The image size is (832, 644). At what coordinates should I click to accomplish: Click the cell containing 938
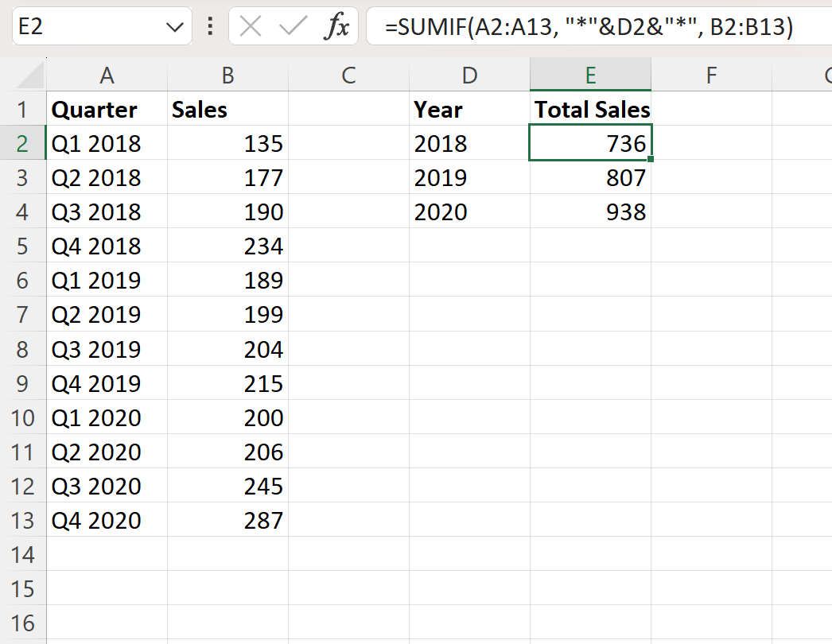click(590, 211)
